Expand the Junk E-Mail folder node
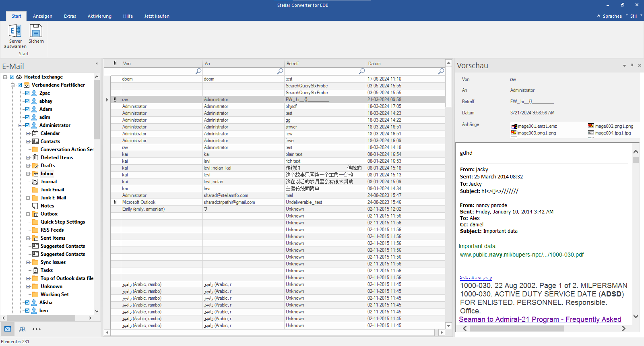 tap(28, 198)
